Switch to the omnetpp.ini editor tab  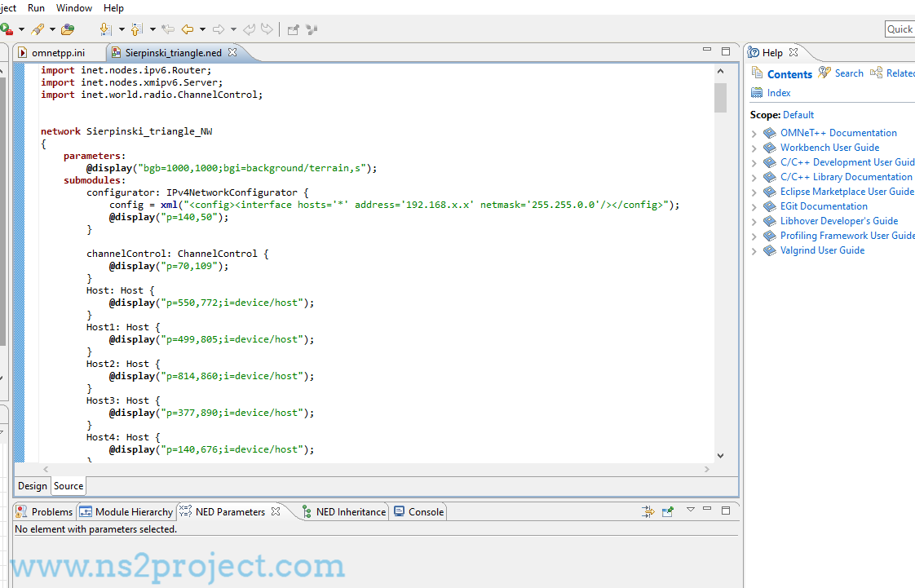[x=58, y=52]
